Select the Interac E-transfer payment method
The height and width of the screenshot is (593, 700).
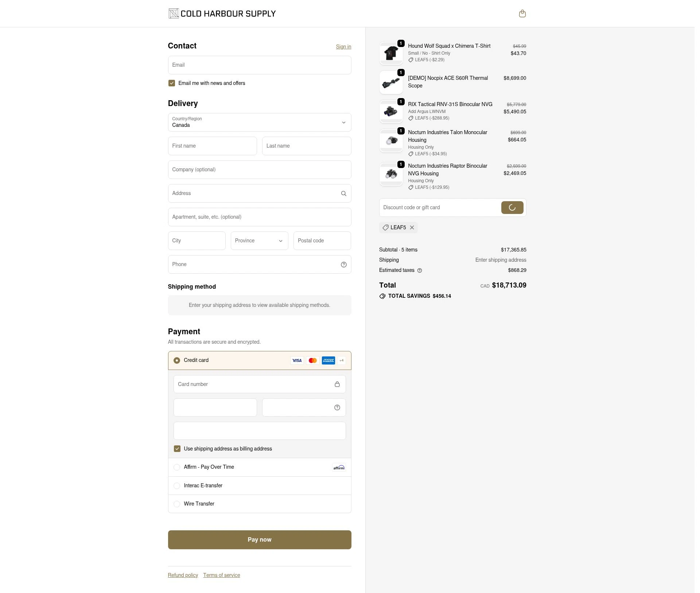point(260,485)
